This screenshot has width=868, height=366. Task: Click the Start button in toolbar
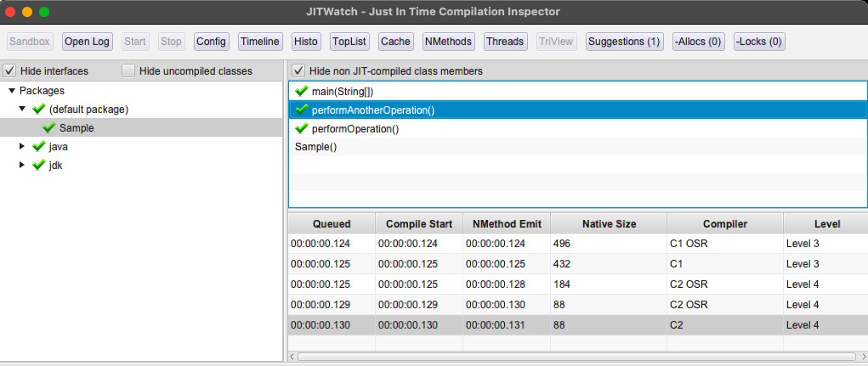coord(135,42)
